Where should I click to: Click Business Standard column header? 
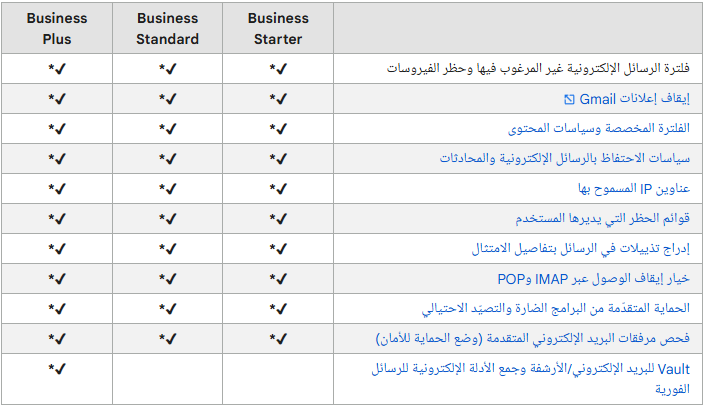click(x=167, y=28)
